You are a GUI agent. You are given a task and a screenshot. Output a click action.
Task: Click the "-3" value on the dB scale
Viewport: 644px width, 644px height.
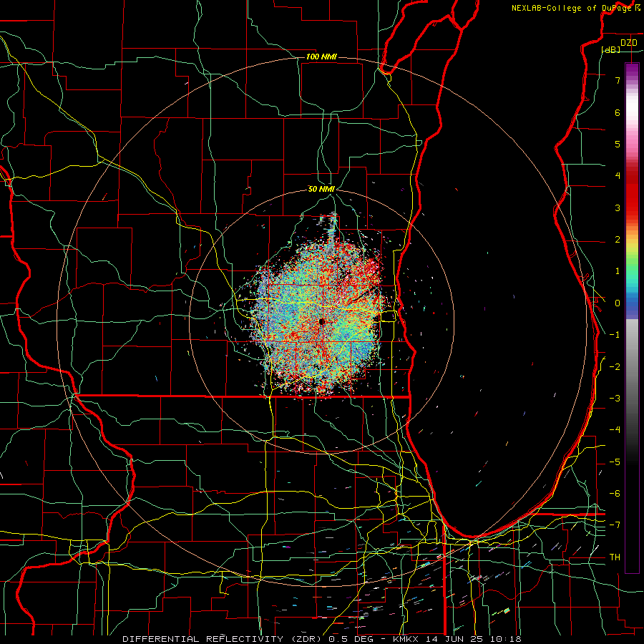pos(615,399)
